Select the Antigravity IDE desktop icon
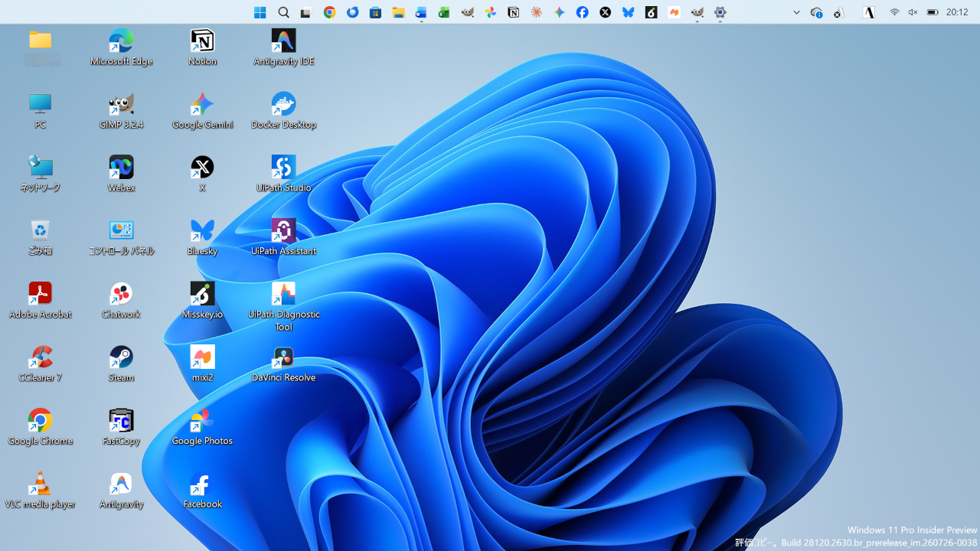The width and height of the screenshot is (980, 551). coord(283,47)
